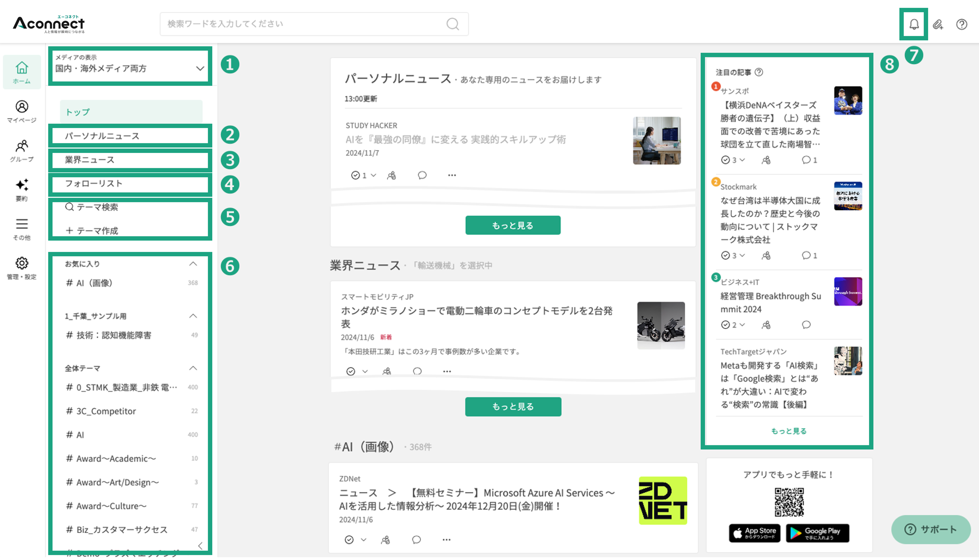Open theme # Biz_カスタマーサクセス
This screenshot has width=979, height=560.
pos(131,530)
